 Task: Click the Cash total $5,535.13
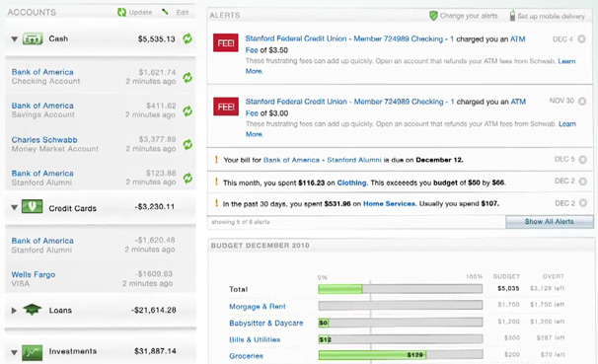[x=156, y=38]
